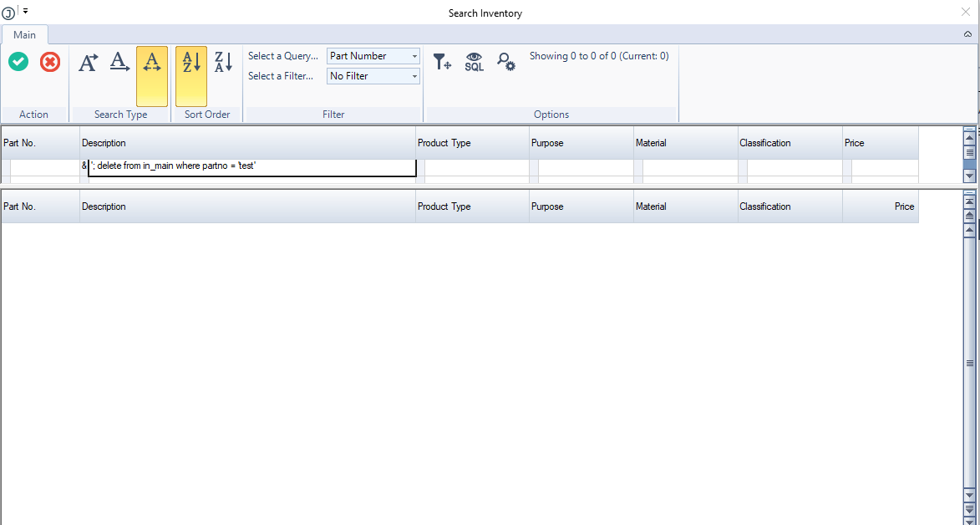The width and height of the screenshot is (980, 525).
Task: Collapse the ribbon using the chevron
Action: click(967, 35)
